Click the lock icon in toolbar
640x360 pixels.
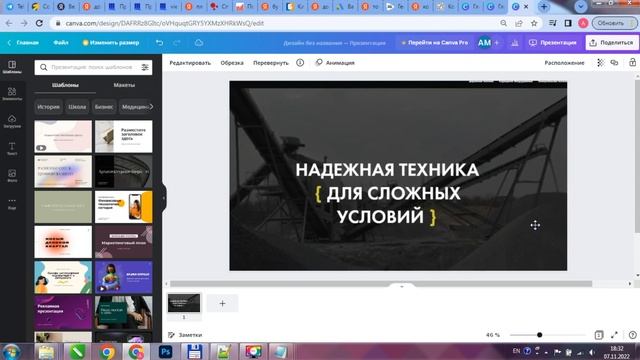tap(632, 63)
